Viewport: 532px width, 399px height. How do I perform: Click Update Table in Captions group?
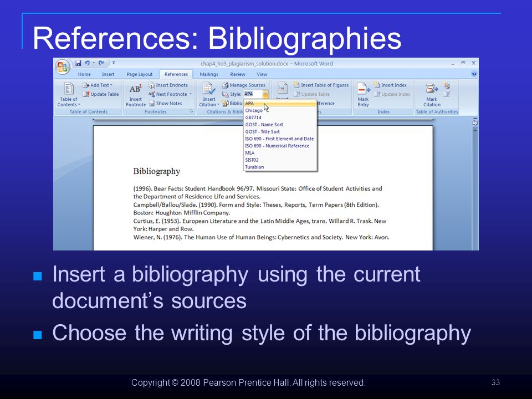coord(312,94)
